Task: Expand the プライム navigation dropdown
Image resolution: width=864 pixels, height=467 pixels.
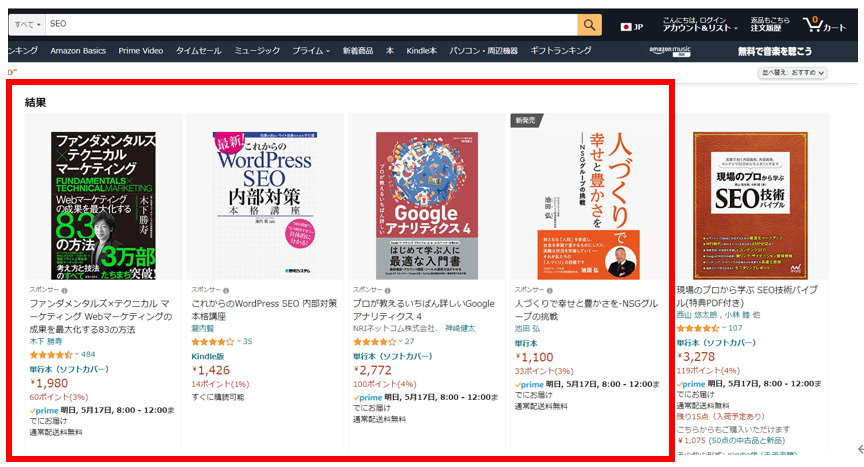Action: (311, 51)
